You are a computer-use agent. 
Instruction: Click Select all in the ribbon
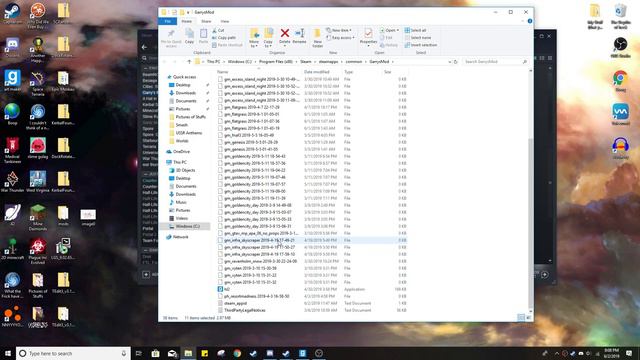[415, 30]
